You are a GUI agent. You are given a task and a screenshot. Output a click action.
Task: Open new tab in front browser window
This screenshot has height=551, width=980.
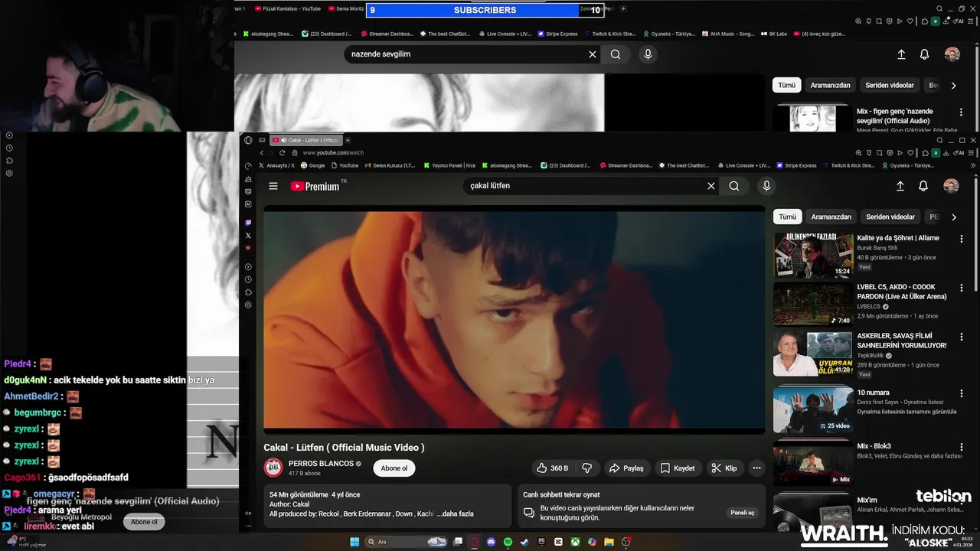(348, 140)
